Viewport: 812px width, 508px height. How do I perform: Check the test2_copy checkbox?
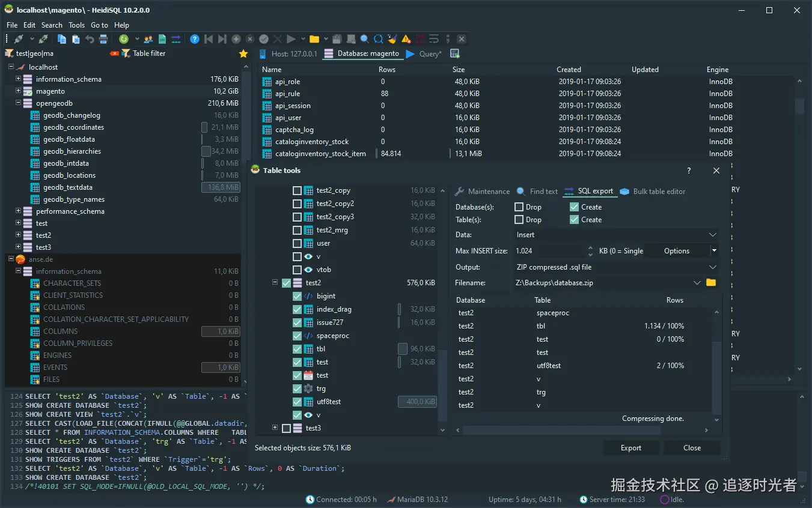(x=297, y=190)
